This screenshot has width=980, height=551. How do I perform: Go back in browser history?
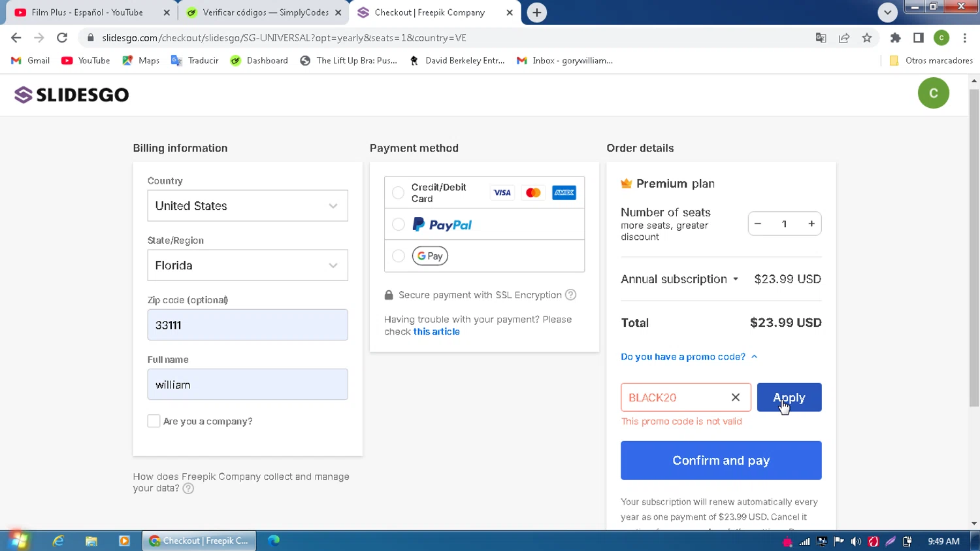[16, 38]
